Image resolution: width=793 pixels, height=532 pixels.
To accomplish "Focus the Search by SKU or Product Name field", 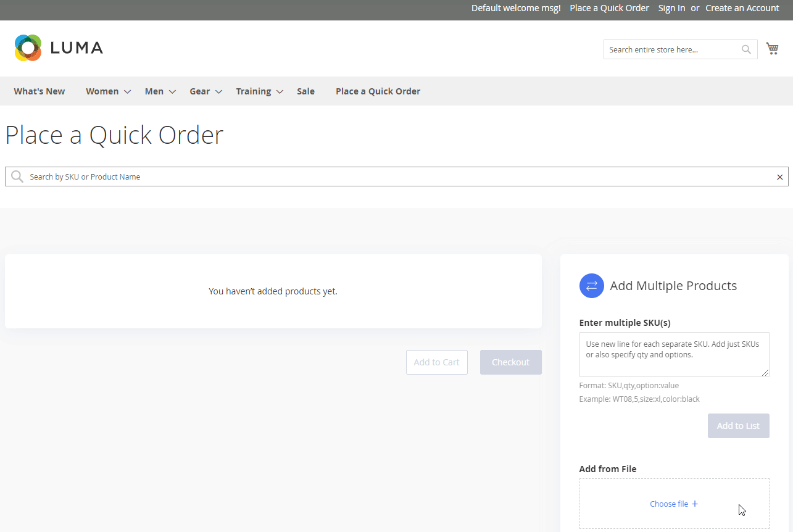I will (x=397, y=177).
